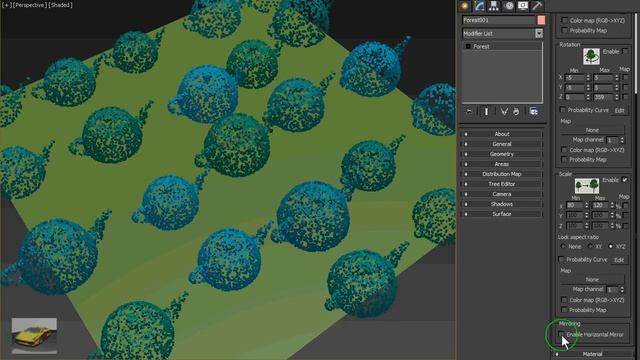
Task: Toggle Scale Probability Curve checkbox
Action: [561, 260]
